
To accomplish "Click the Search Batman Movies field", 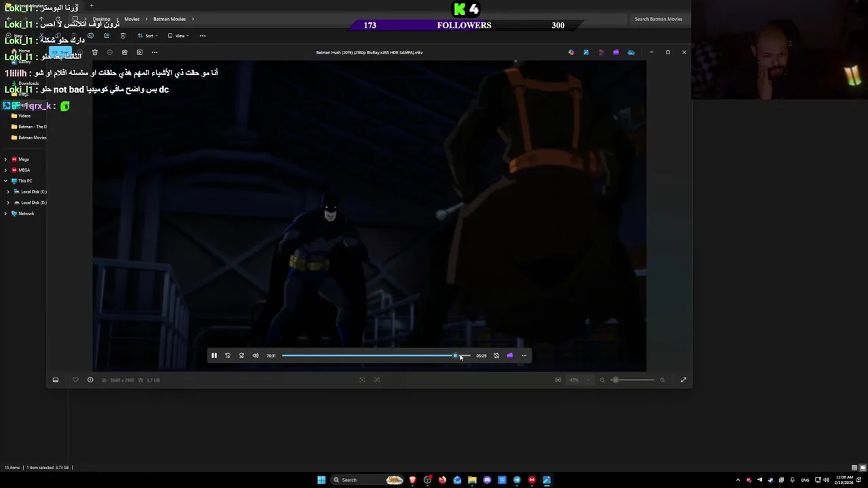I will click(x=658, y=19).
